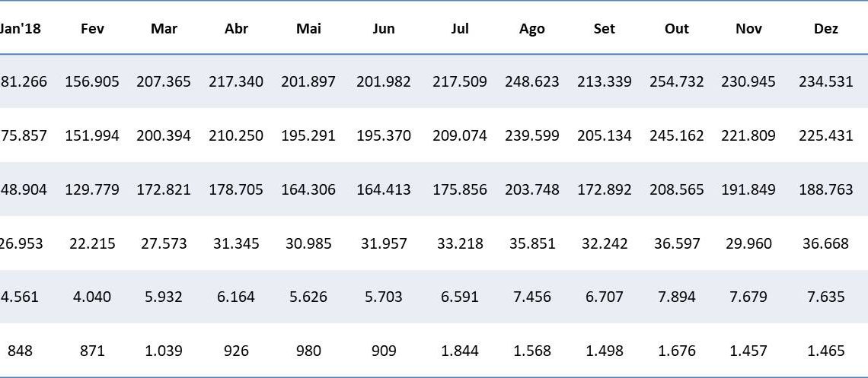Select the cell with value 156.905
Image resolution: width=868 pixels, height=378 pixels.
[92, 81]
